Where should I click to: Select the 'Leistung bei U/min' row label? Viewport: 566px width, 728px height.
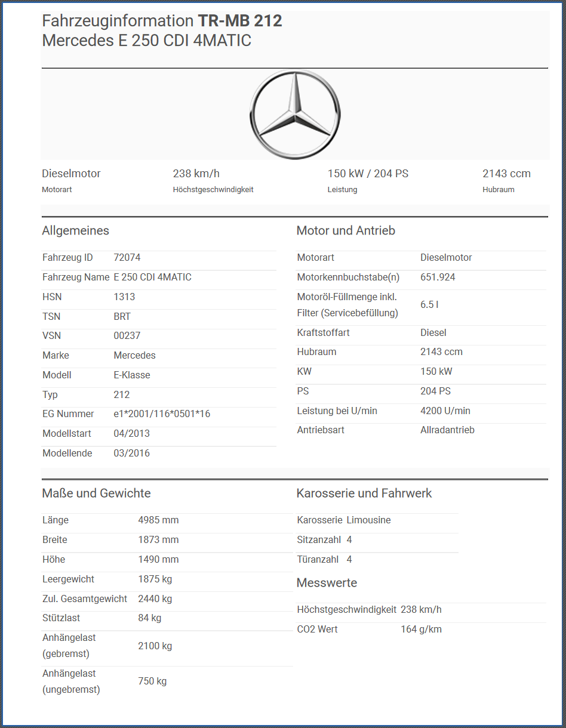pos(337,411)
